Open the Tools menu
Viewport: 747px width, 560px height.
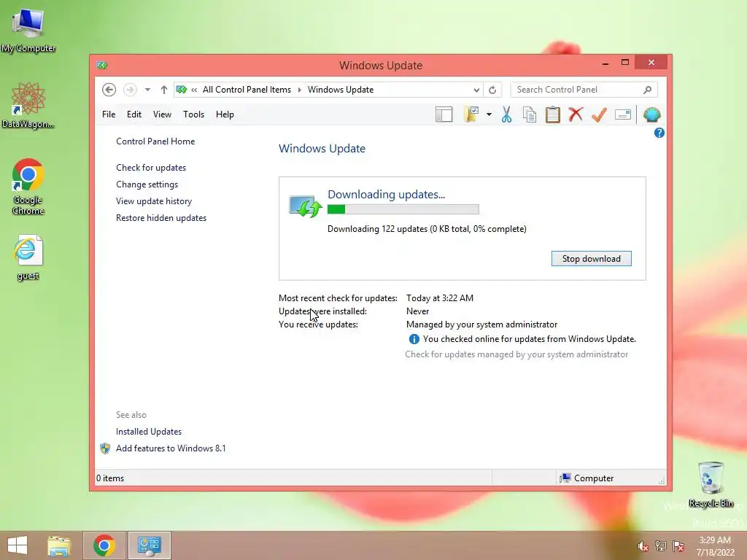coord(193,114)
